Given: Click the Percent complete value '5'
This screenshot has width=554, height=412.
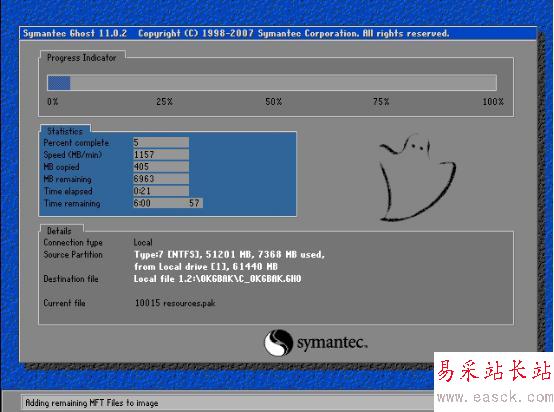Looking at the screenshot, I should 136,142.
